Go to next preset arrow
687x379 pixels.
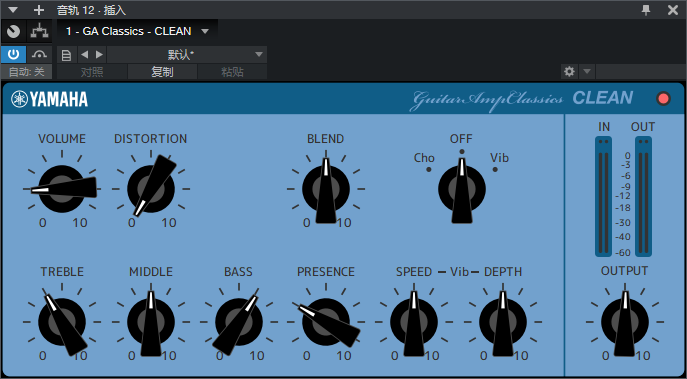point(99,54)
